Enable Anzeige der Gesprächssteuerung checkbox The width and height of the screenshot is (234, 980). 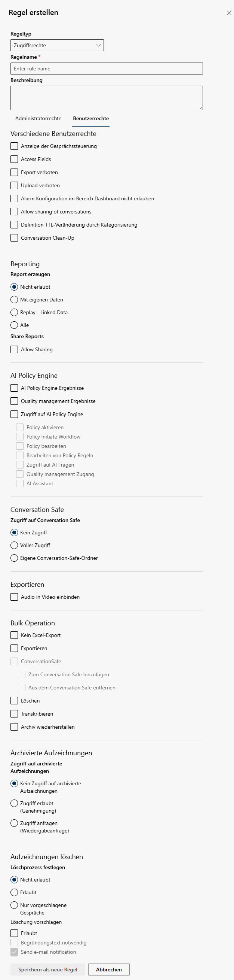15,146
